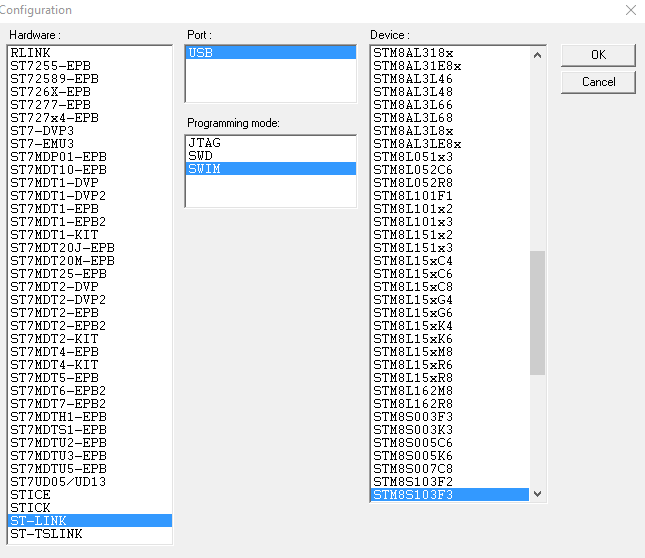Click the Cancel button

(598, 82)
